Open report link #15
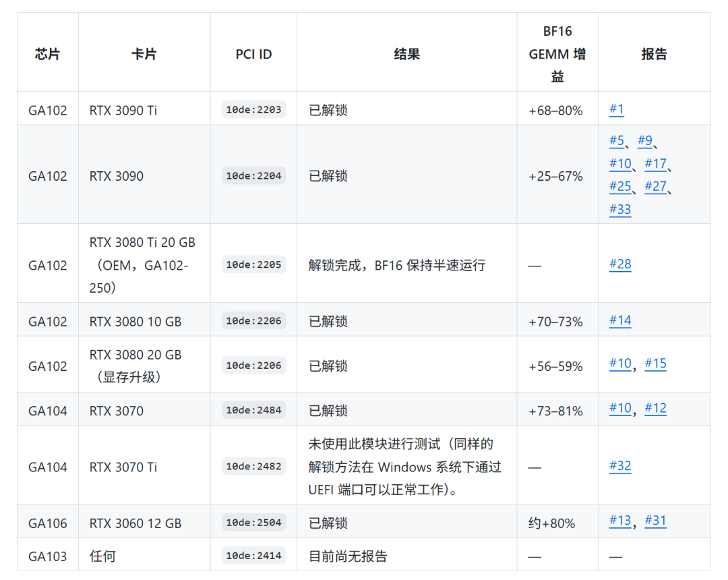 pos(656,364)
